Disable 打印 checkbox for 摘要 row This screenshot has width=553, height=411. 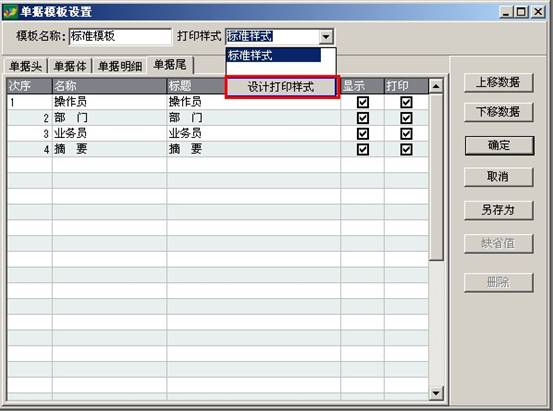pos(406,149)
